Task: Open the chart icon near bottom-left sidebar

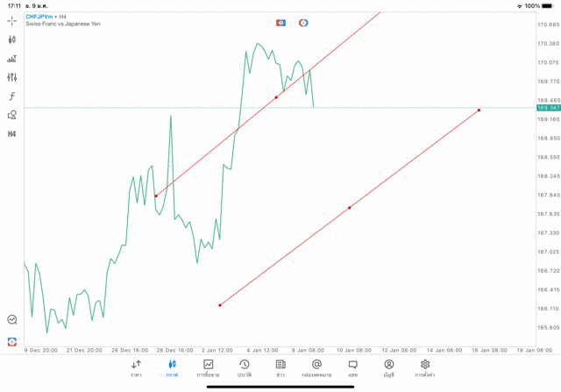Action: (x=12, y=320)
